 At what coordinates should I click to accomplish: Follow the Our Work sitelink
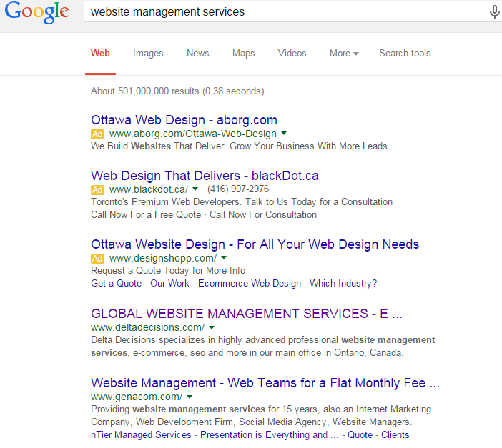pos(169,283)
